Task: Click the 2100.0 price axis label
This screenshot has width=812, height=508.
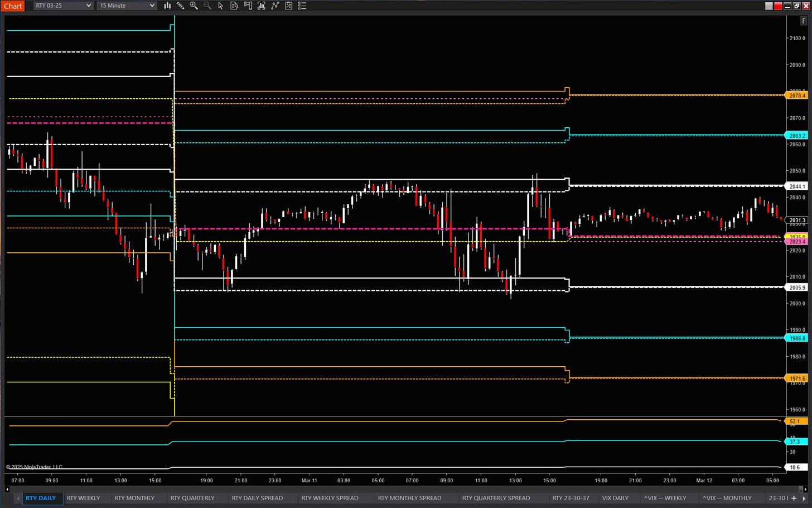Action: pyautogui.click(x=797, y=39)
